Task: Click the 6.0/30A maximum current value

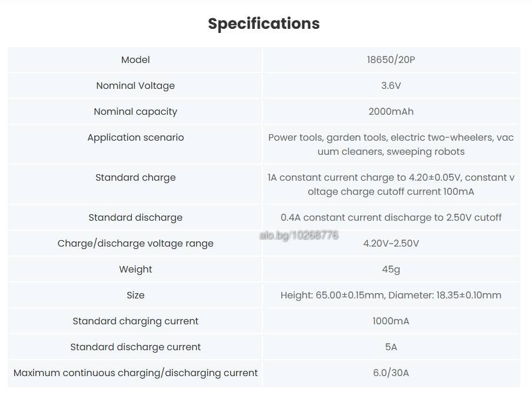Action: [391, 373]
